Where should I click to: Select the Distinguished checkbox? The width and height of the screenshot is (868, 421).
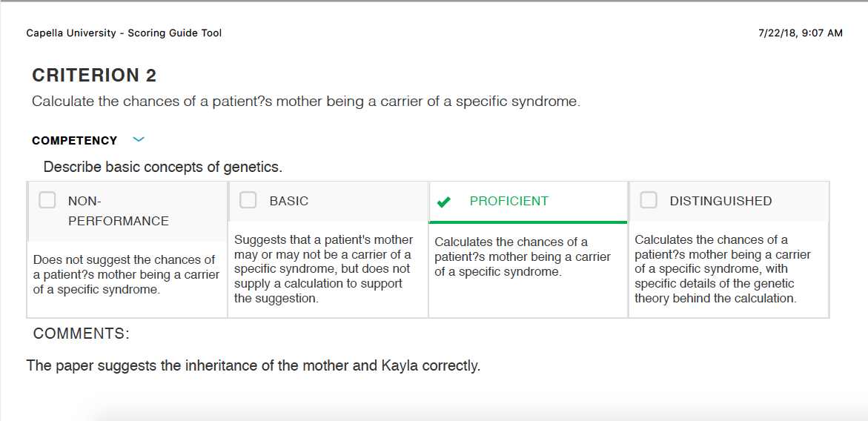(649, 200)
